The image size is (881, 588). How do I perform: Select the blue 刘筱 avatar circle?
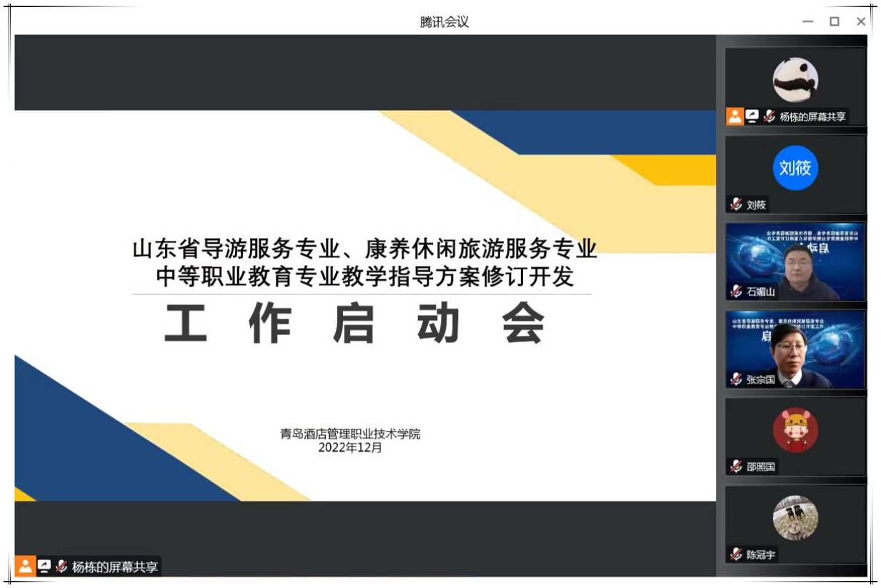coord(795,168)
